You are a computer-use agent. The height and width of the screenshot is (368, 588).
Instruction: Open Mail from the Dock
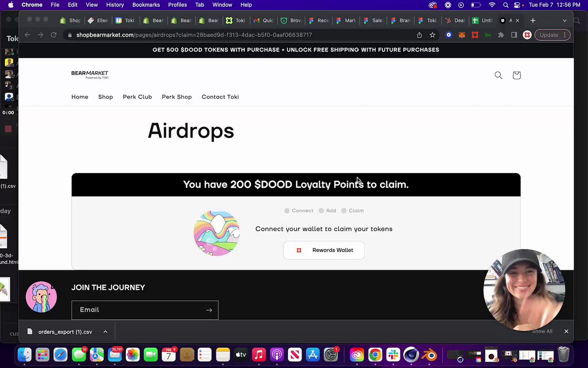coord(115,355)
